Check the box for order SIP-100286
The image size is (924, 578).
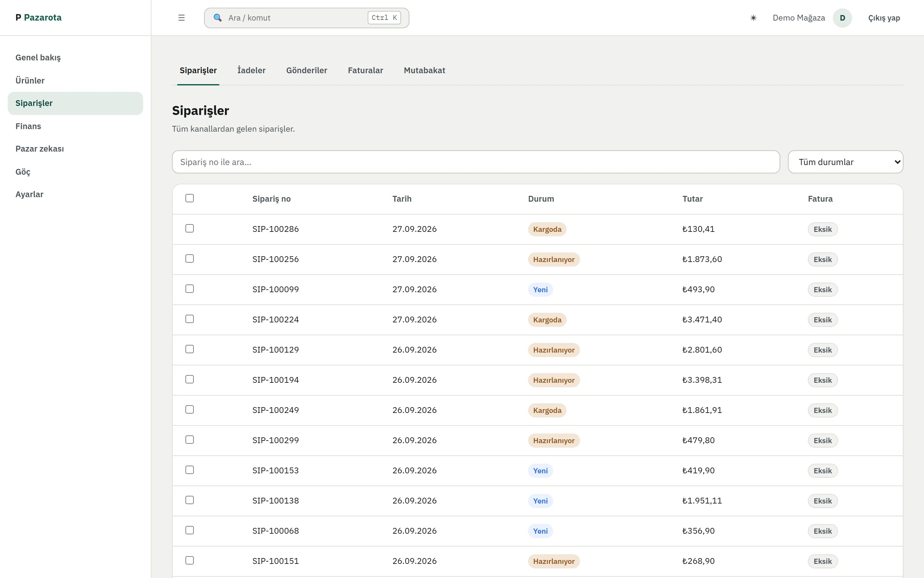[x=189, y=228]
